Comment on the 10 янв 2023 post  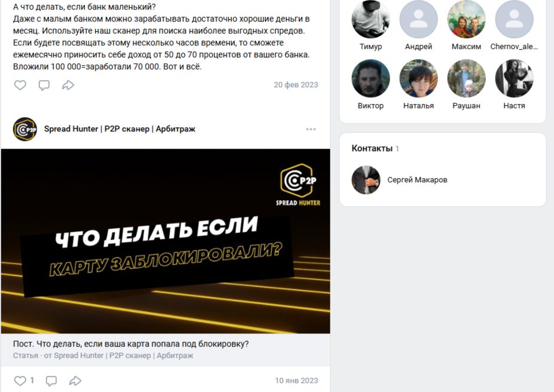(x=51, y=381)
